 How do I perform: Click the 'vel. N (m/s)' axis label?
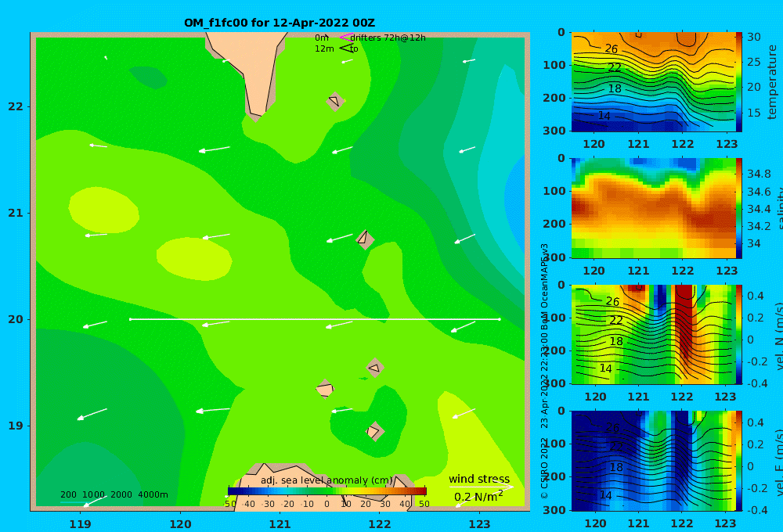coord(778,336)
